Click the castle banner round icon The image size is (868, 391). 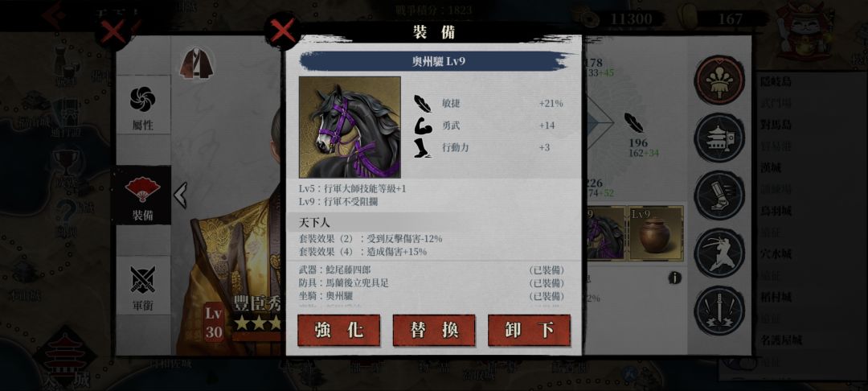[x=719, y=138]
